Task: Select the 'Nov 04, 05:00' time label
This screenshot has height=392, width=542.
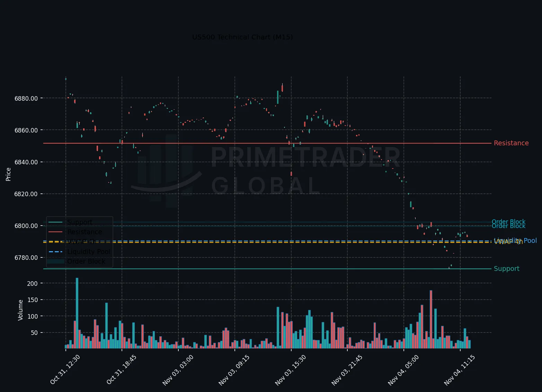Action: point(403,370)
